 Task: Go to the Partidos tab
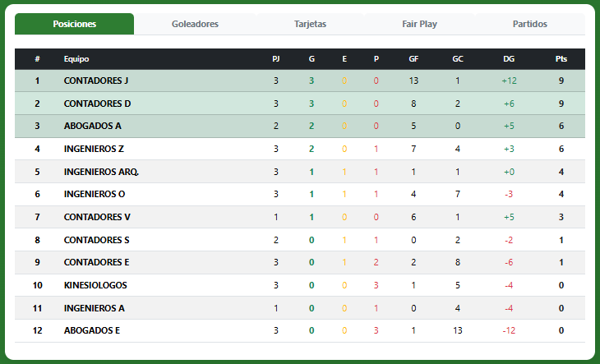[530, 24]
